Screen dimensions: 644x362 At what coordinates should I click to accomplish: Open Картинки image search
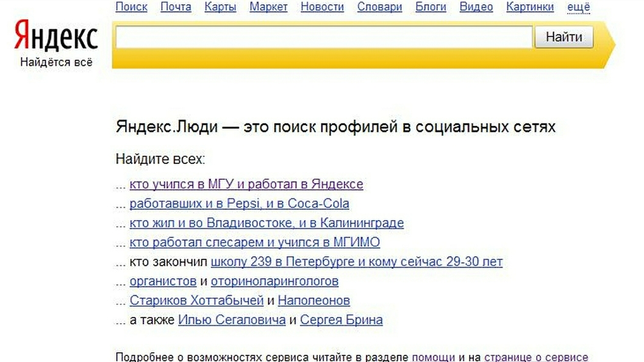click(530, 7)
